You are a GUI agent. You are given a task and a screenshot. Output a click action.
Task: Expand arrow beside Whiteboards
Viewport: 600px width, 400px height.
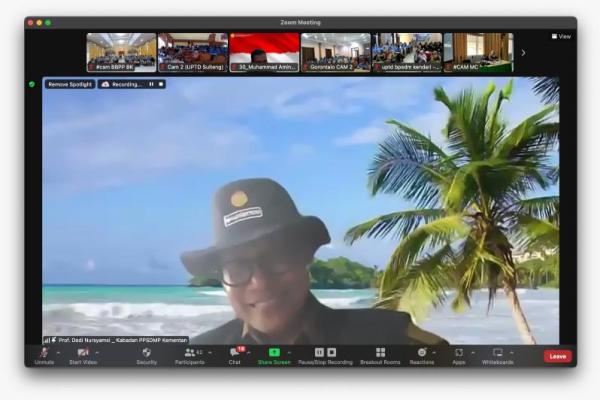tap(512, 353)
